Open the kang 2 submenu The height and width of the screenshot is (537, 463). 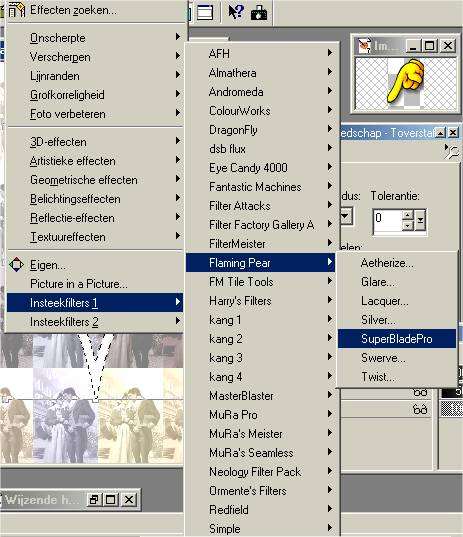pos(261,339)
